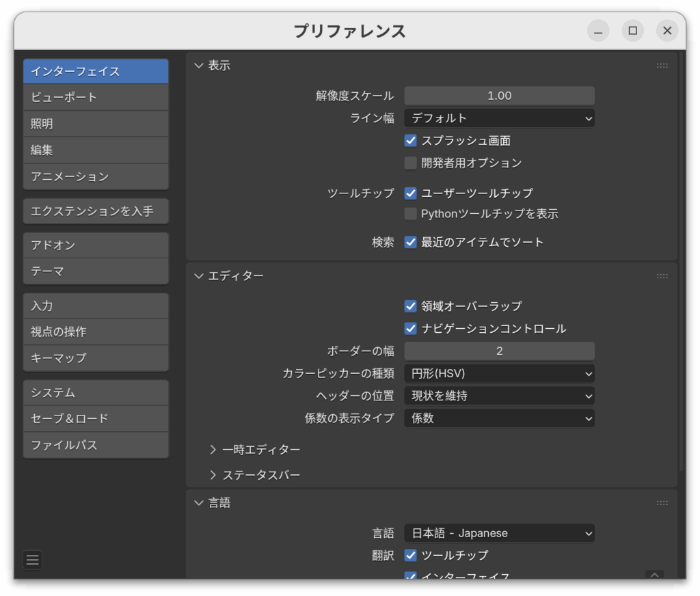Disable the スプラッシュ画面 checkbox
700x596 pixels.
coord(410,141)
